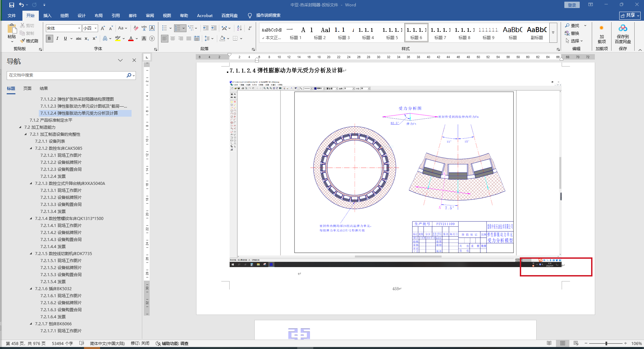This screenshot has width=644, height=349.
Task: Switch to the 页面 navigation tab
Action: point(27,88)
